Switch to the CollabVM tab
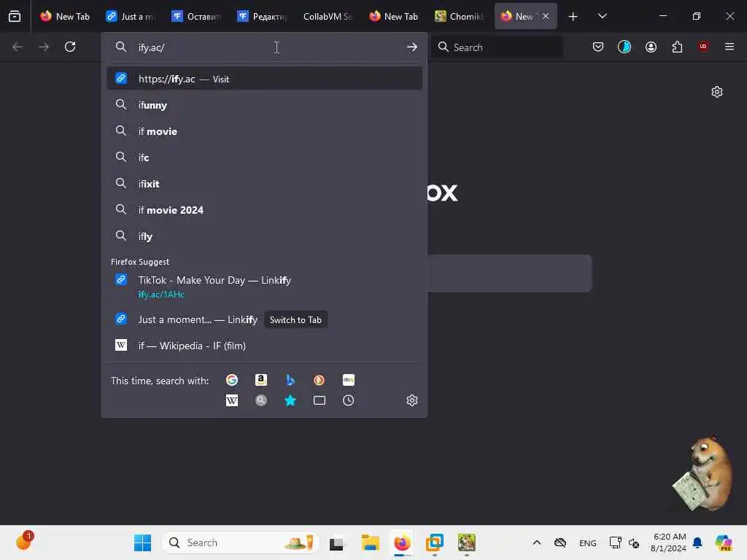Screen dimensions: 747x560 [x=328, y=17]
